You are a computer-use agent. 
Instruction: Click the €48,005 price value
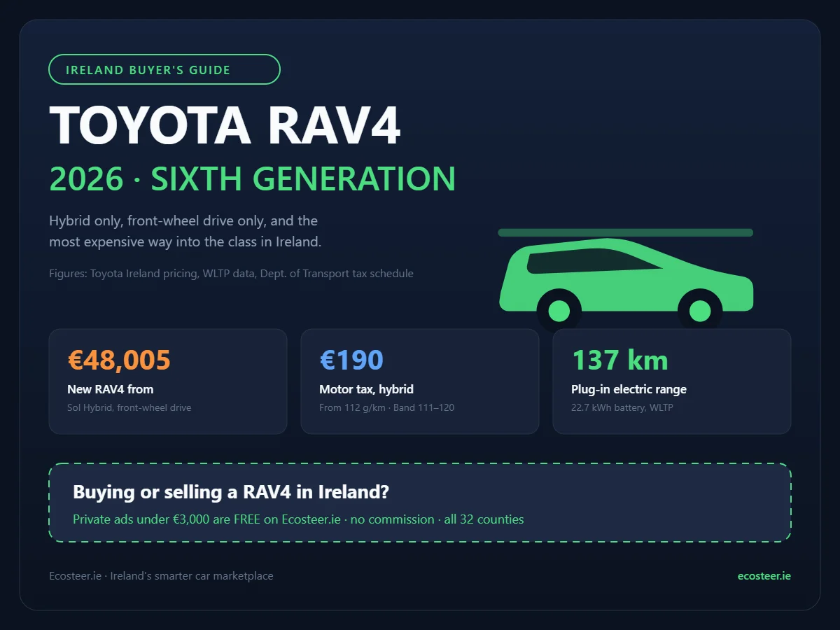tap(119, 360)
